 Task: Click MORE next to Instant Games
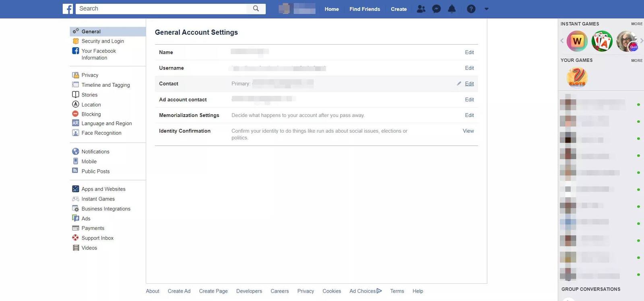[637, 24]
